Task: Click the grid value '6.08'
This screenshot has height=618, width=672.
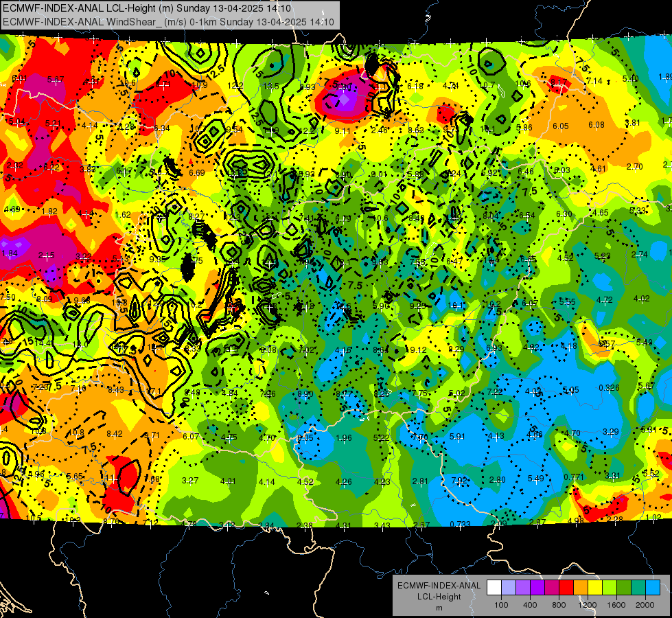Action: (x=596, y=125)
